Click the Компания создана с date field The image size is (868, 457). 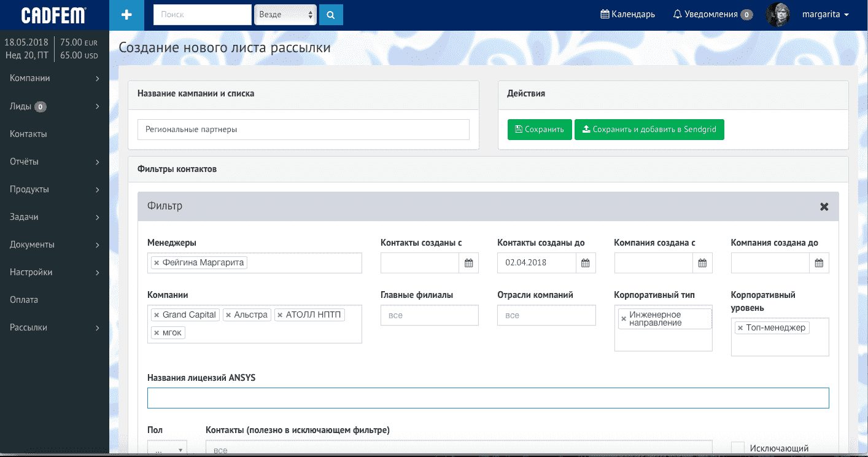(x=654, y=263)
